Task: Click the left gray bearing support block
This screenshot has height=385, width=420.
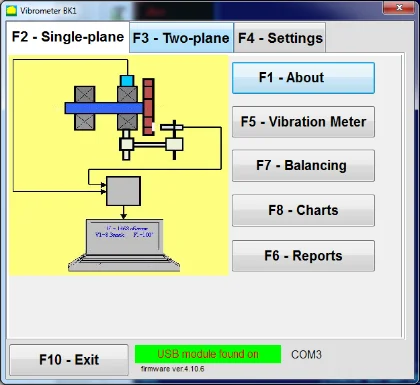Action: pyautogui.click(x=85, y=108)
